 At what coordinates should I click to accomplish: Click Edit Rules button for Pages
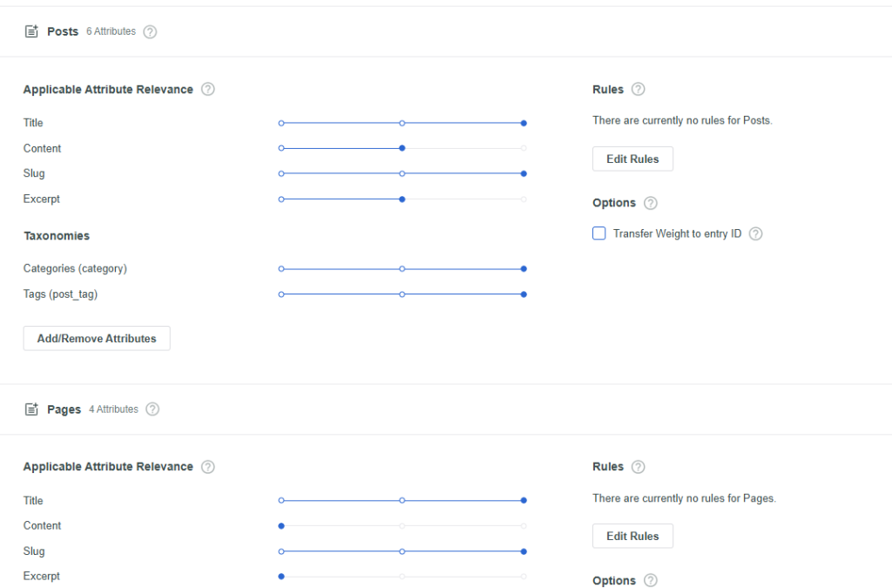632,537
